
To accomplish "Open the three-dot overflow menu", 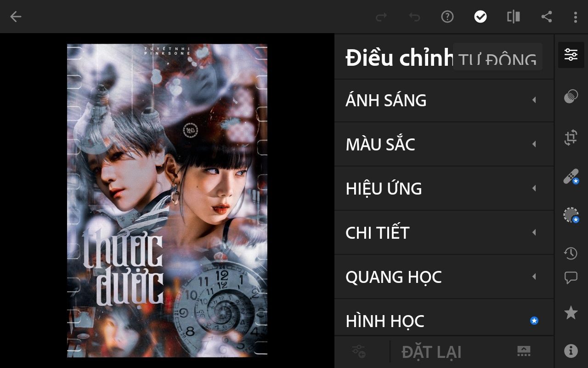I will (x=576, y=17).
